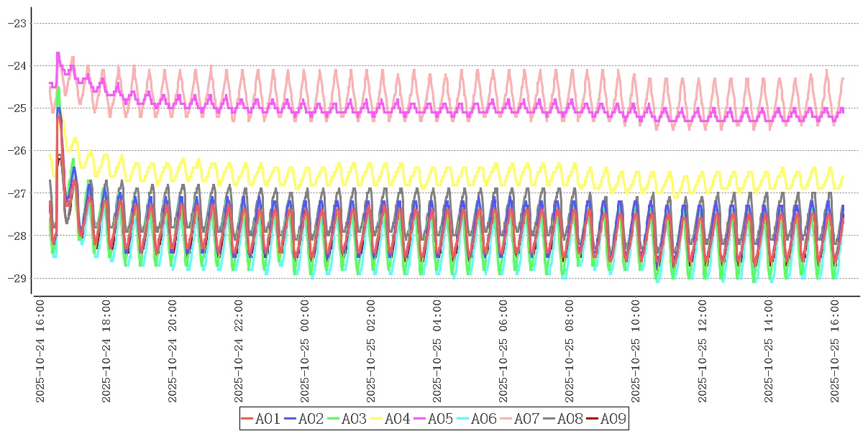The image size is (868, 431).
Task: Click the A04 yellow legend color swatch
Action: (378, 419)
